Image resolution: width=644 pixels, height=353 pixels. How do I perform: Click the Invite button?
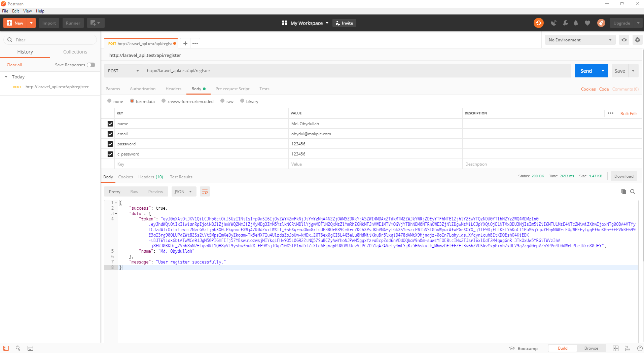coord(344,23)
